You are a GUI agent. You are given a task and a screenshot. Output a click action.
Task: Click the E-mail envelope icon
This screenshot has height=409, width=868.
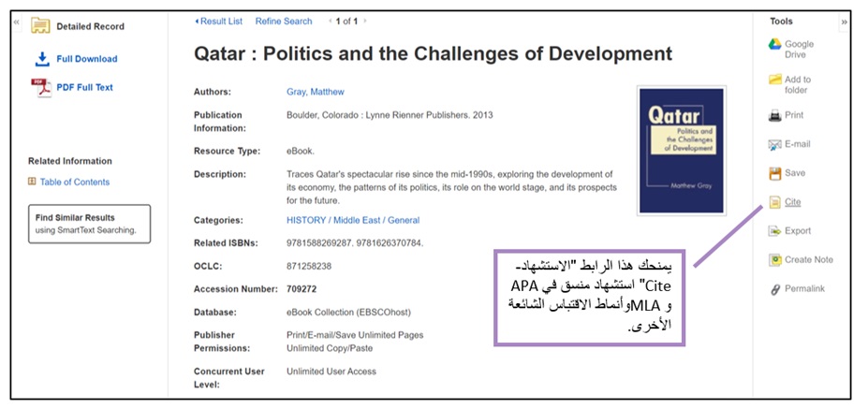[x=774, y=145]
